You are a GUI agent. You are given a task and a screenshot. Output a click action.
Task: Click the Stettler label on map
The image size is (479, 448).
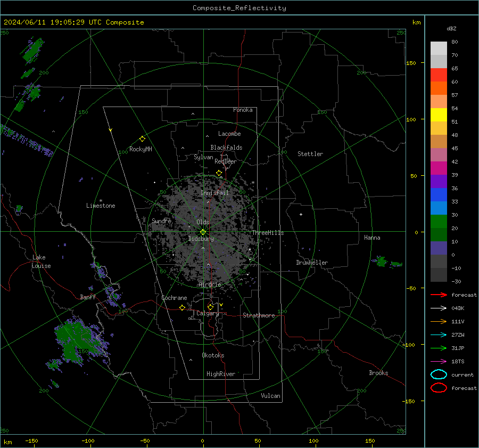tap(310, 154)
